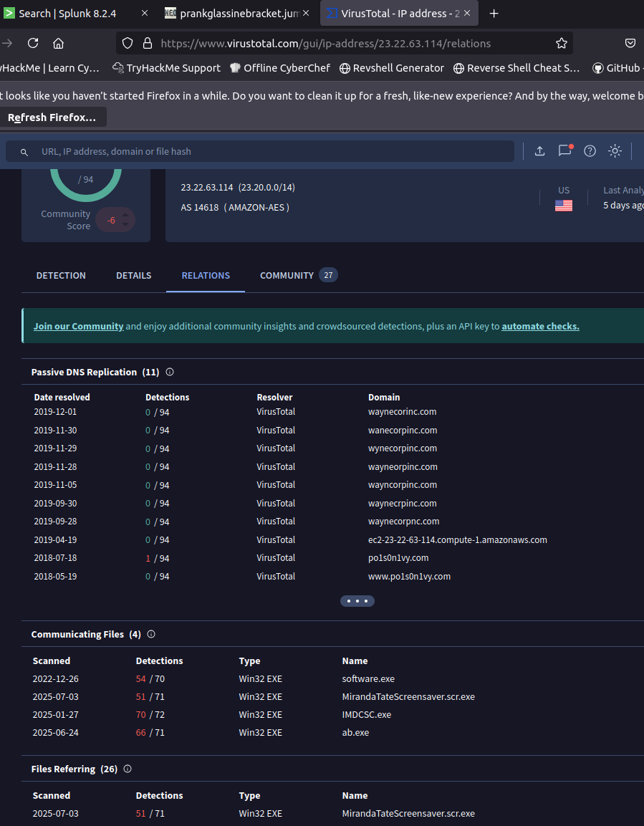This screenshot has width=644, height=826.
Task: Click MirandaTateScreensaver.scr.exe under Files Referring
Action: pos(408,814)
